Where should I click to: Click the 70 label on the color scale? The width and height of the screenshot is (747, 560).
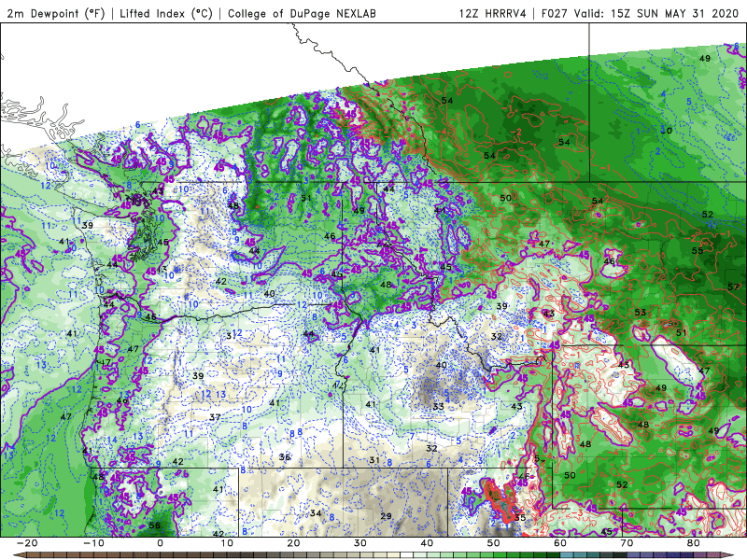click(627, 543)
